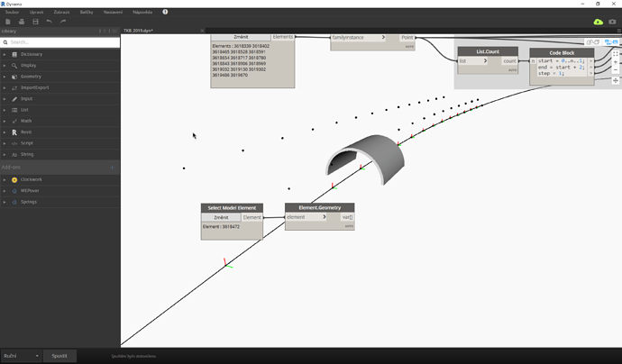
Task: Open lacing chevron on List.Count list port
Action: (x=485, y=60)
